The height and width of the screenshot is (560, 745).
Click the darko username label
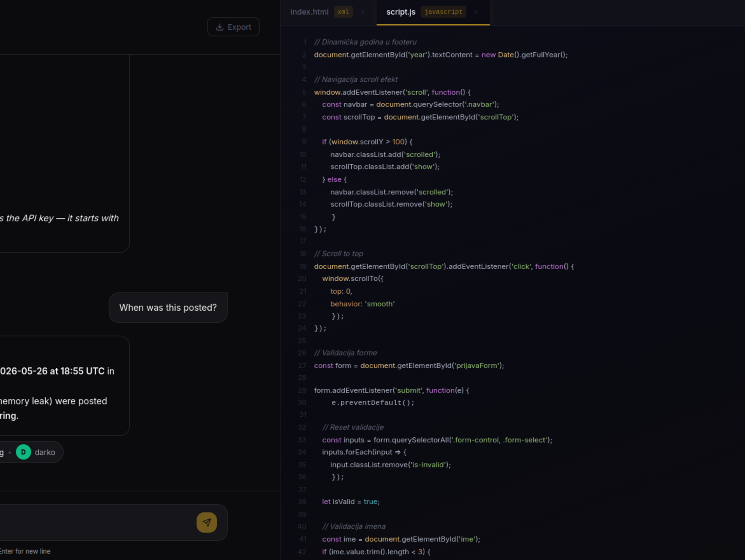click(x=45, y=452)
